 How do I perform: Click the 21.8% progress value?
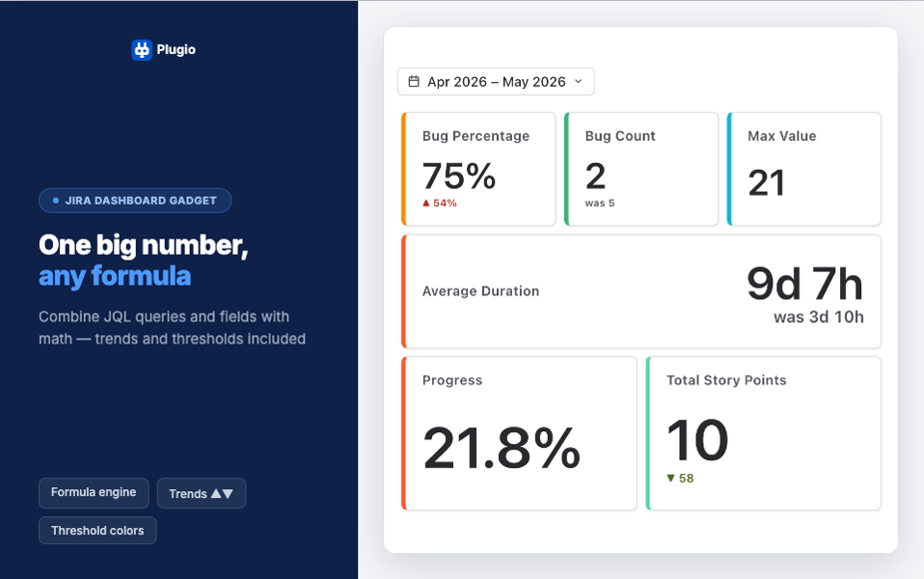pos(502,448)
